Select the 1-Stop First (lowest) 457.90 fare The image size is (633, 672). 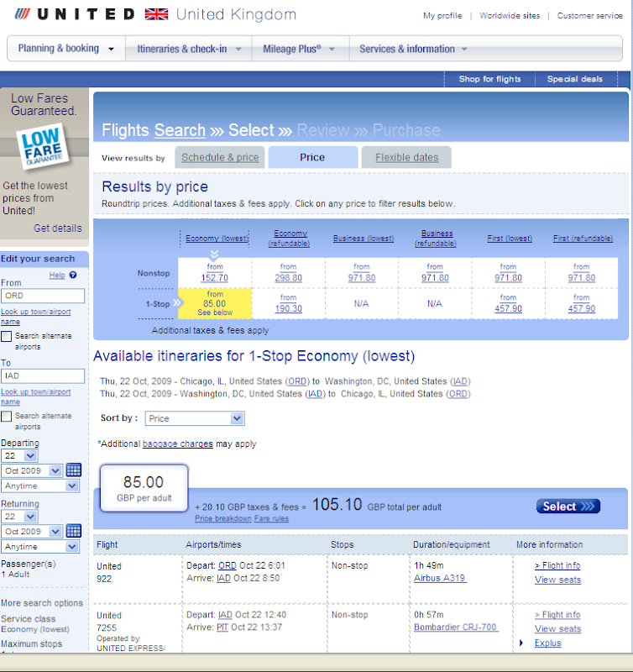(x=509, y=308)
